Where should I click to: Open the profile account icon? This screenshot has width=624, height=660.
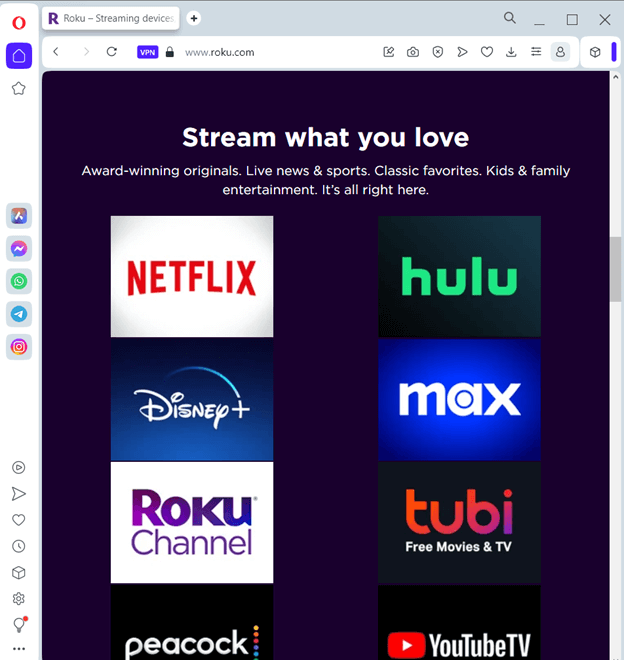pos(560,52)
